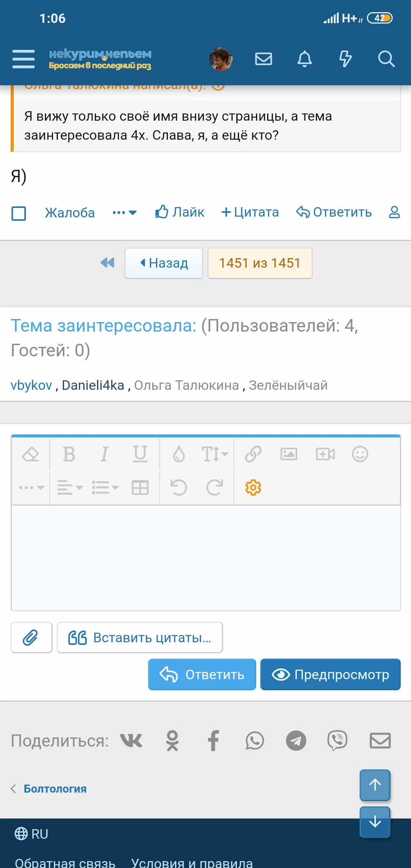This screenshot has height=868, width=411.
Task: Go to previous page with Назад
Action: [x=164, y=263]
